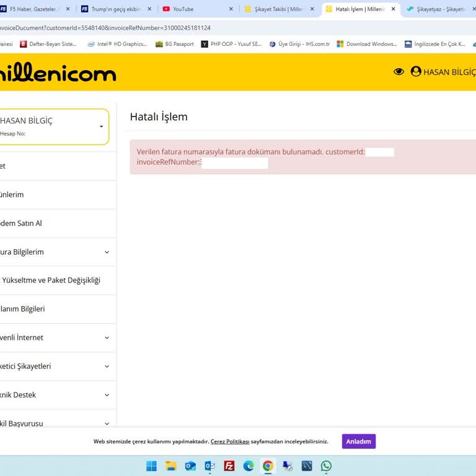Open Windows Start button on taskbar
The image size is (476, 476).
(x=151, y=465)
